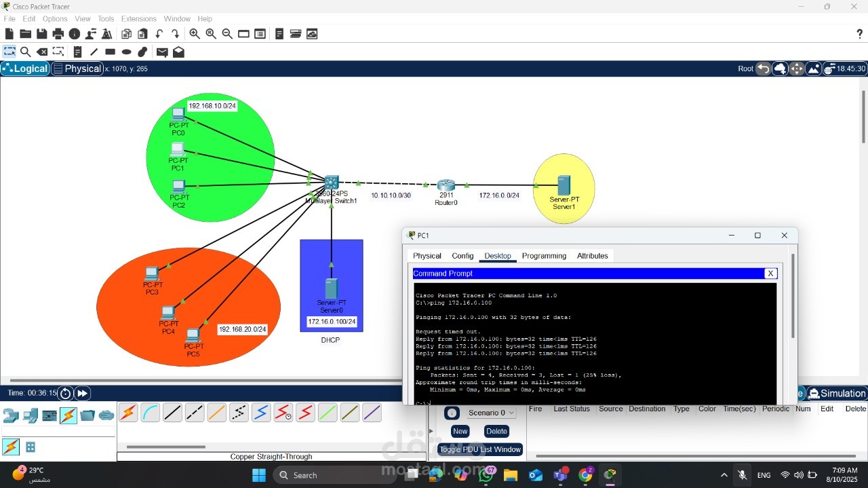Click the Copy toolbar icon
Image resolution: width=868 pixels, height=488 pixels.
coord(126,34)
